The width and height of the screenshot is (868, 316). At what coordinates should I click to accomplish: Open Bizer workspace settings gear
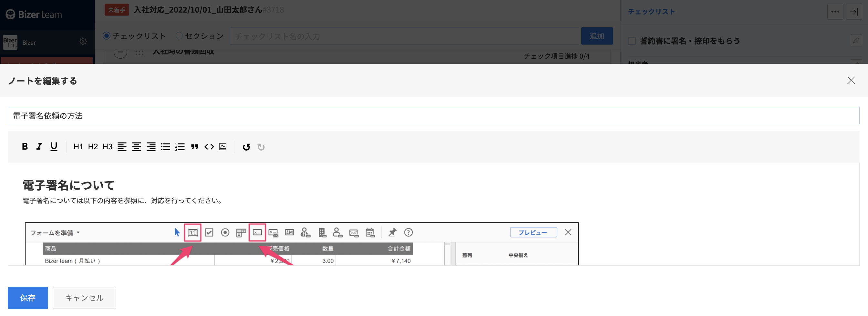pos(83,42)
